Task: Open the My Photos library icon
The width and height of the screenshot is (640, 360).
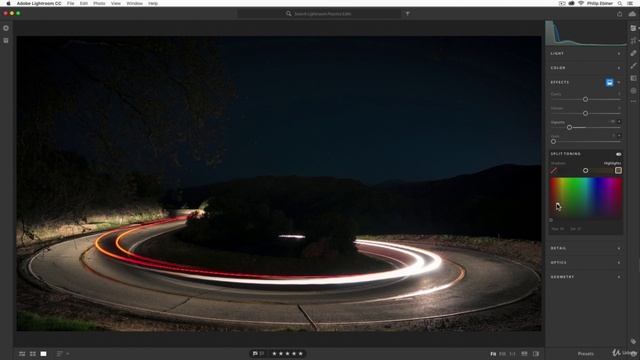Action: [x=6, y=40]
